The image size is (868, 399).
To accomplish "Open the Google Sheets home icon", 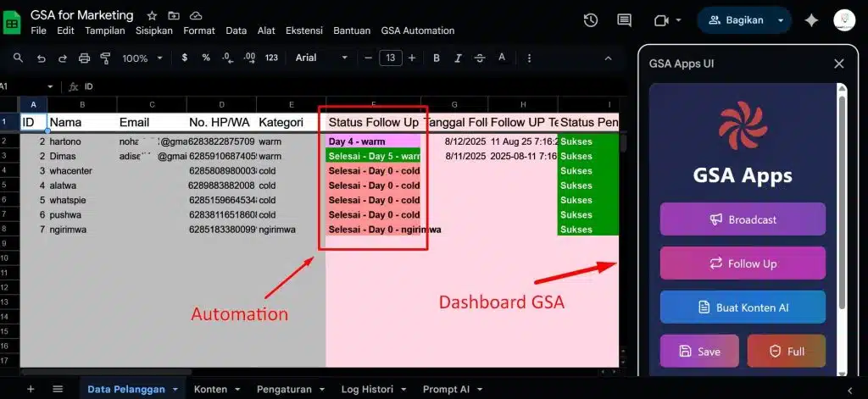I will click(12, 23).
